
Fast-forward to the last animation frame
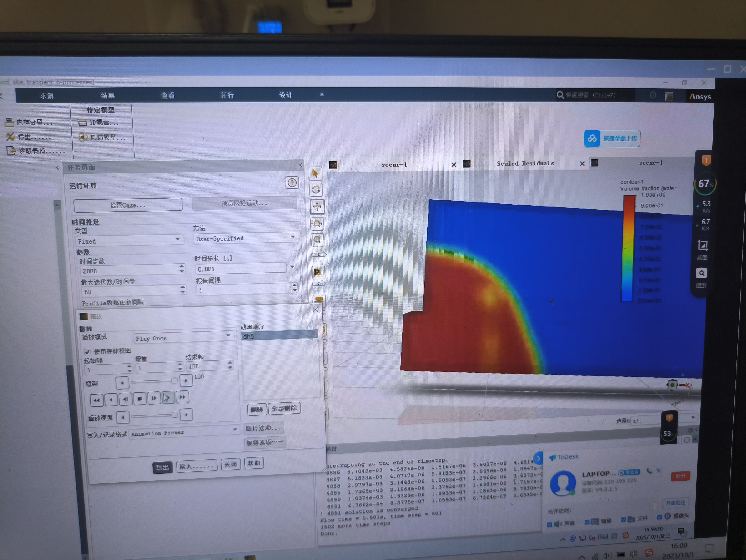pos(182,397)
